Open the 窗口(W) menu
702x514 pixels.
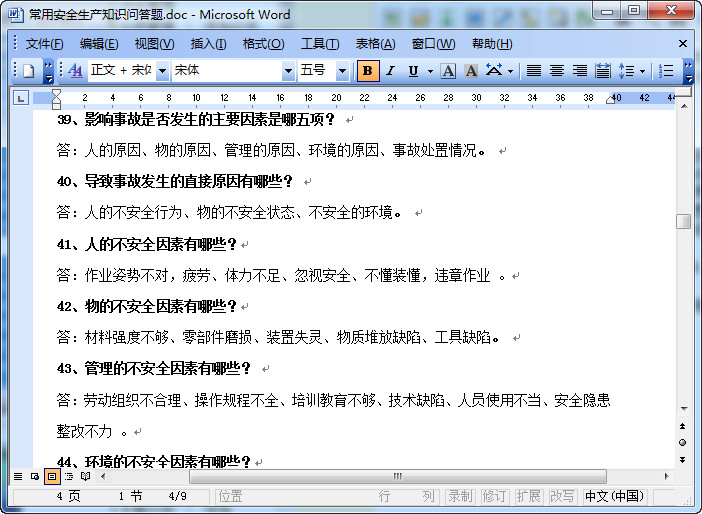click(x=433, y=44)
